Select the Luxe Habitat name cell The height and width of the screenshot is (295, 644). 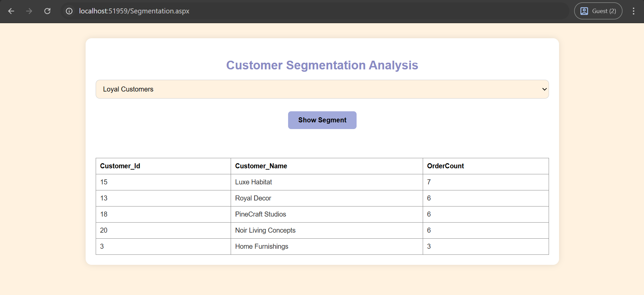[327, 182]
